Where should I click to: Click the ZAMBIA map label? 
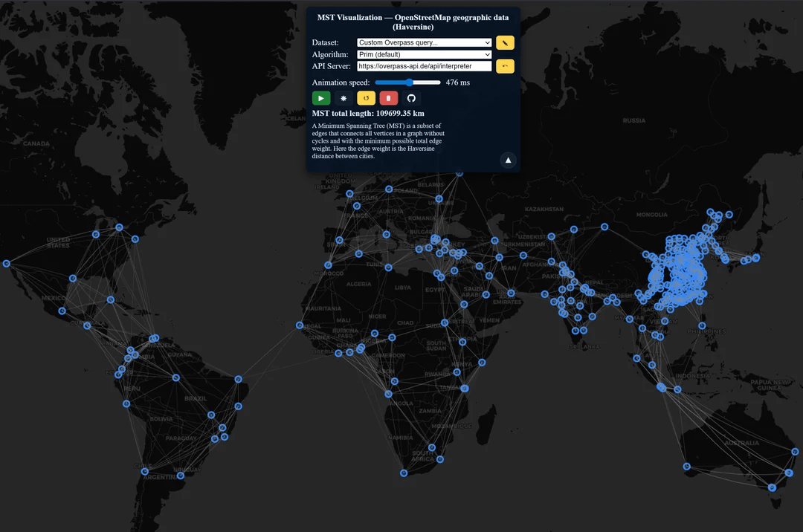(430, 411)
